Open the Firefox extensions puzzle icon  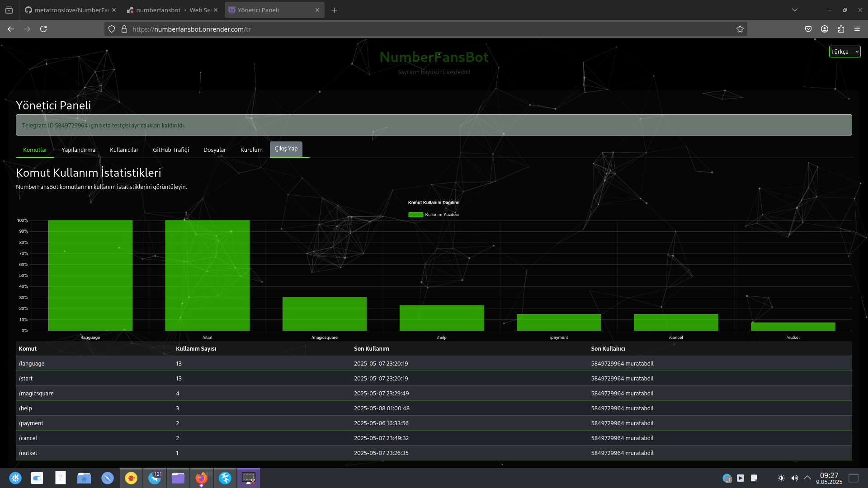coord(841,29)
